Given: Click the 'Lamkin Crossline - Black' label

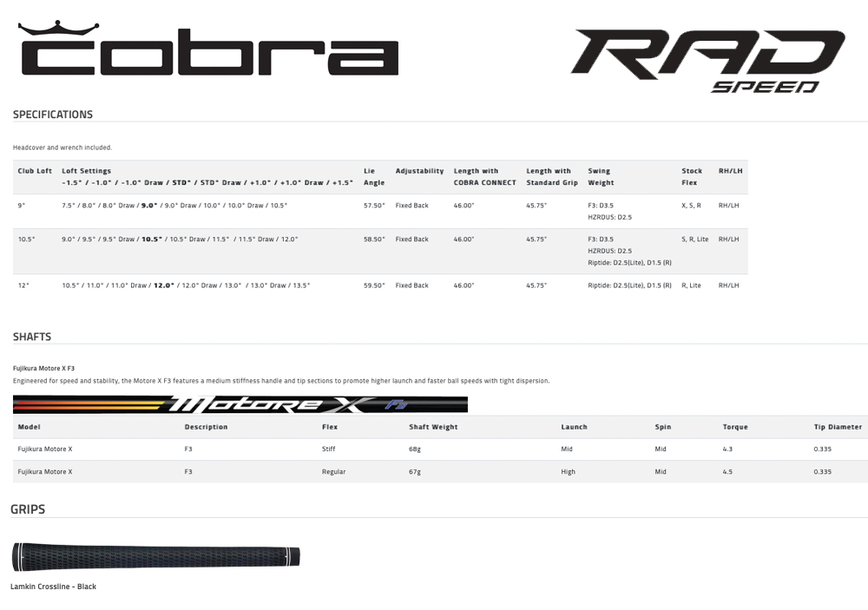Looking at the screenshot, I should 53,587.
